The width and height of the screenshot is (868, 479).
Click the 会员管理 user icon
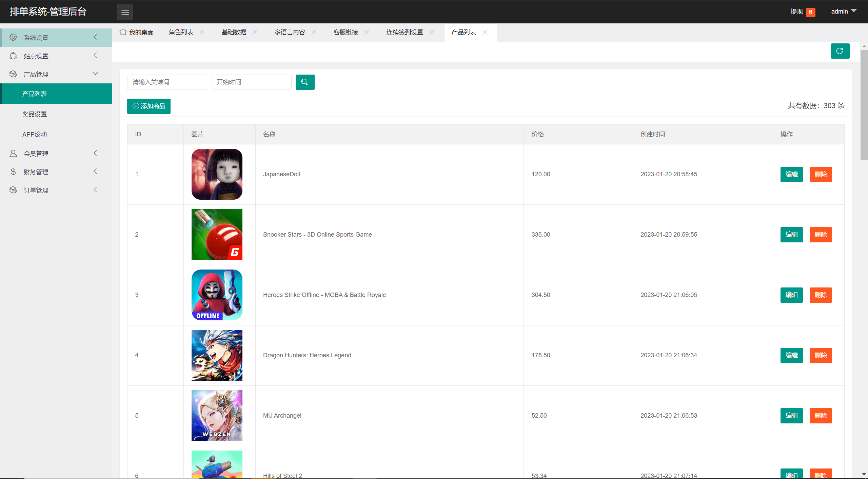(x=13, y=153)
